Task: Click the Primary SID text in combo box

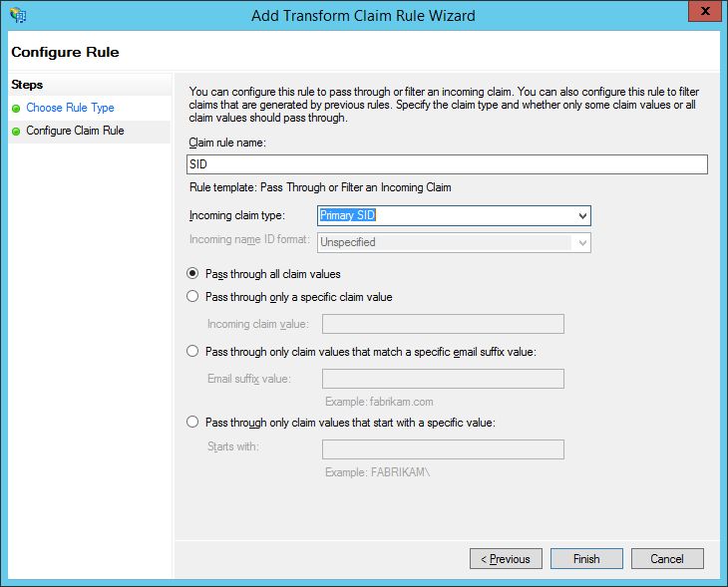Action: (348, 216)
